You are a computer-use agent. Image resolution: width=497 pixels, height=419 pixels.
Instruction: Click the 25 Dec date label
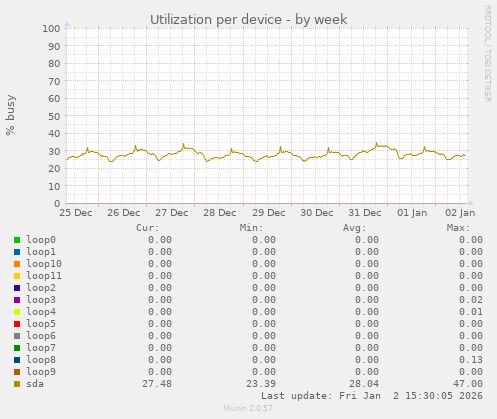[x=76, y=213]
